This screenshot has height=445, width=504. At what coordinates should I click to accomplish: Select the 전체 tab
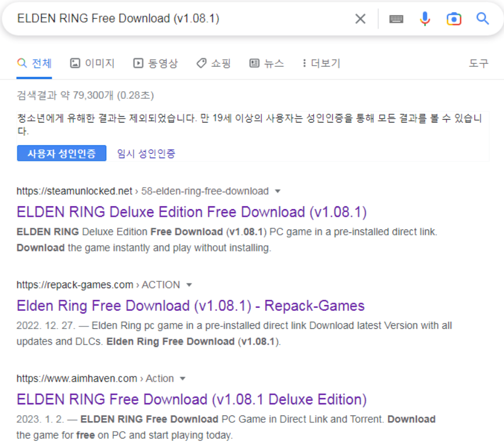pyautogui.click(x=34, y=63)
